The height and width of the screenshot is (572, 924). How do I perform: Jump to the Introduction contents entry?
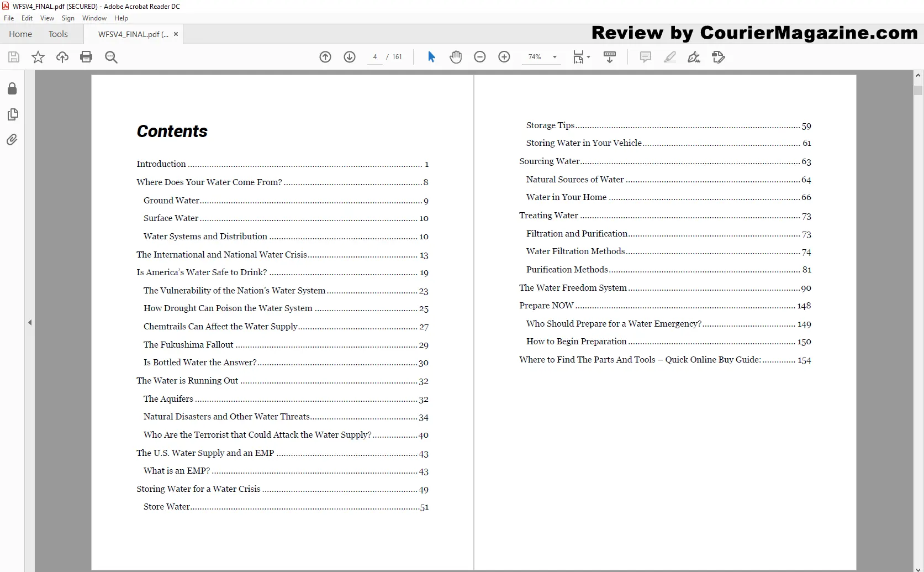[x=282, y=164]
